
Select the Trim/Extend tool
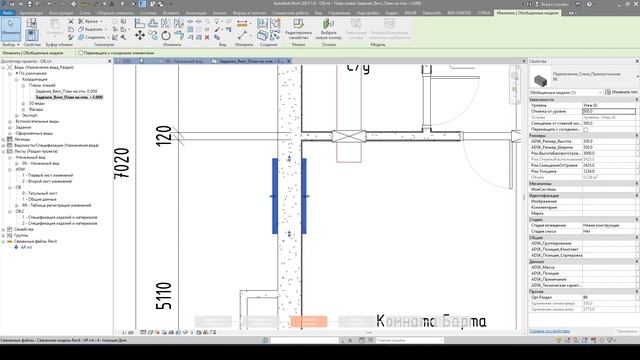pos(179,36)
